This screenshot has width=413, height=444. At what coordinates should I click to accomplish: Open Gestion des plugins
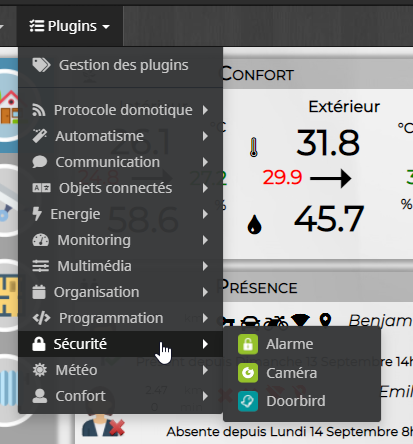[120, 65]
